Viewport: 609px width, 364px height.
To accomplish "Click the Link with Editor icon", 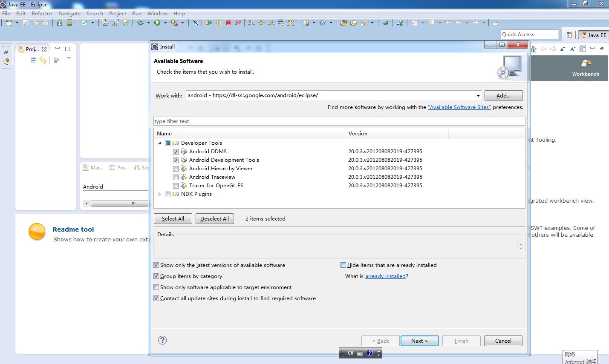I will [43, 60].
